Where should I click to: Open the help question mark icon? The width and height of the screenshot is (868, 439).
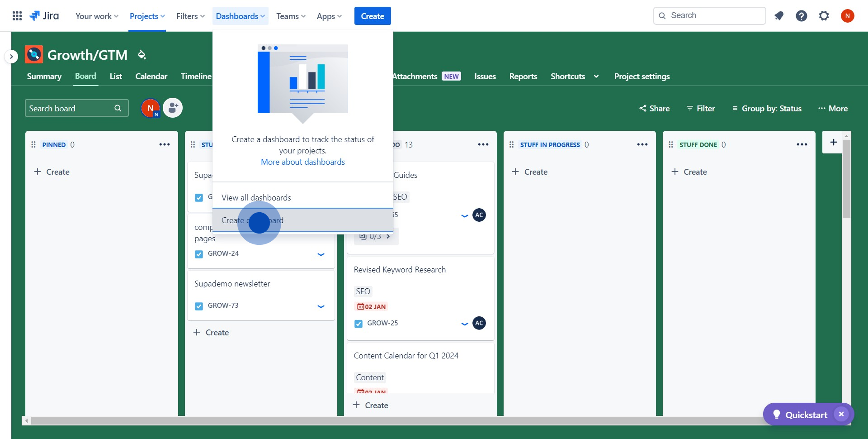pyautogui.click(x=801, y=16)
